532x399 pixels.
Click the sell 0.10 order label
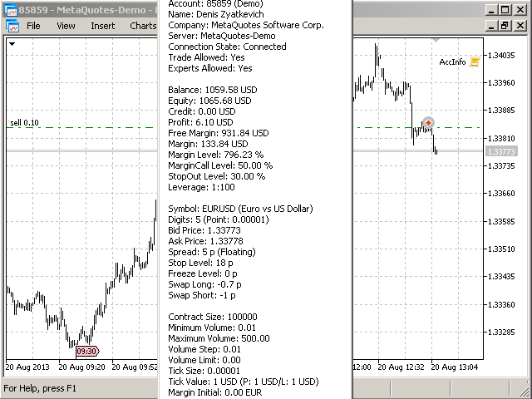click(x=24, y=122)
